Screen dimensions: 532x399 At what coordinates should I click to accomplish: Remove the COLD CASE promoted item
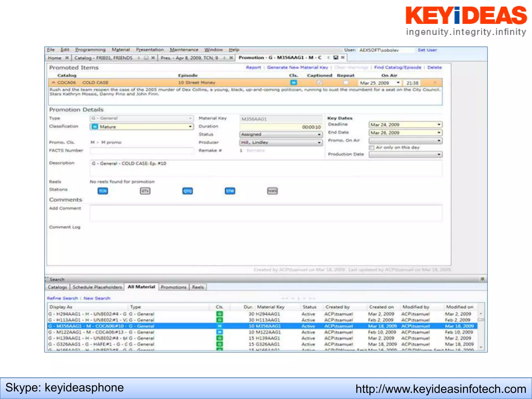tap(435, 83)
